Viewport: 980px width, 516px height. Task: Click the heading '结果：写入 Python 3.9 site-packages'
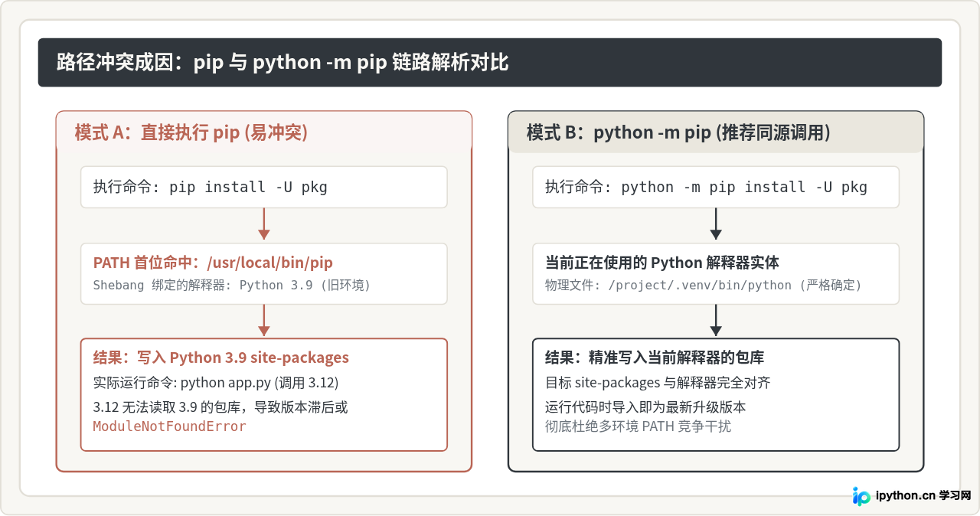pyautogui.click(x=221, y=358)
